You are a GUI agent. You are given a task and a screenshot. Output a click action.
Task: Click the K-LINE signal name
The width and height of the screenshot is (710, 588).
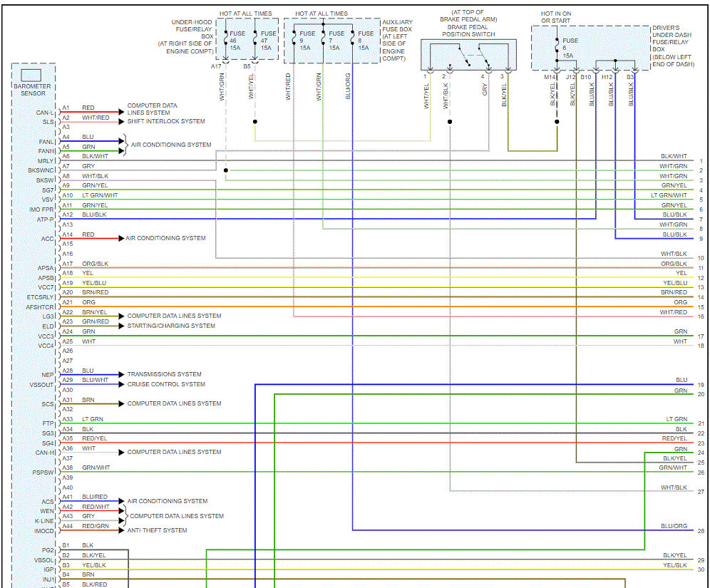[44, 521]
